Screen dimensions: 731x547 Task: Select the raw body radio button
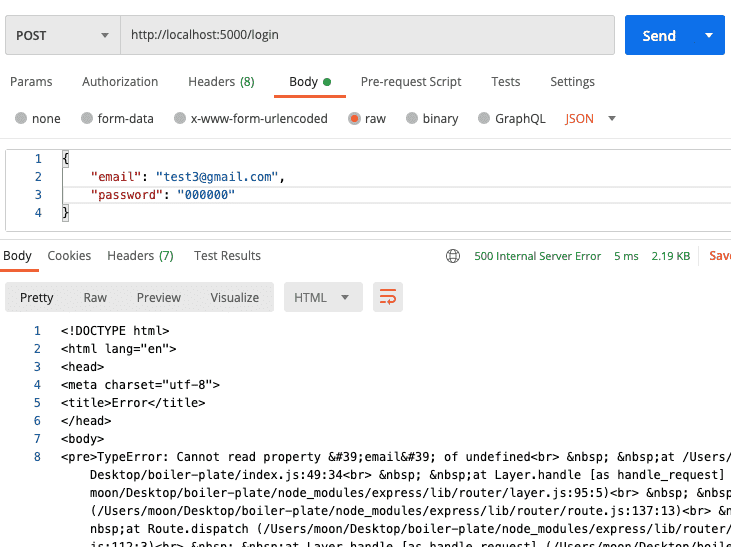click(354, 118)
